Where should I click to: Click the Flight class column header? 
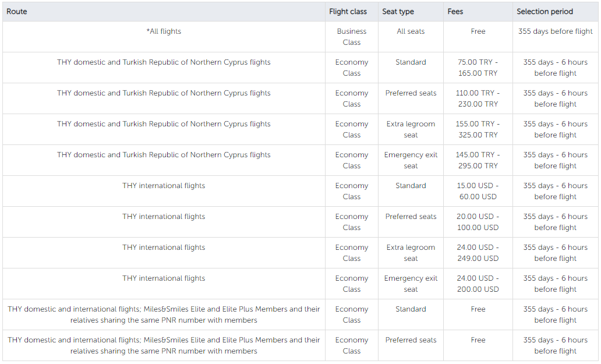tap(348, 12)
